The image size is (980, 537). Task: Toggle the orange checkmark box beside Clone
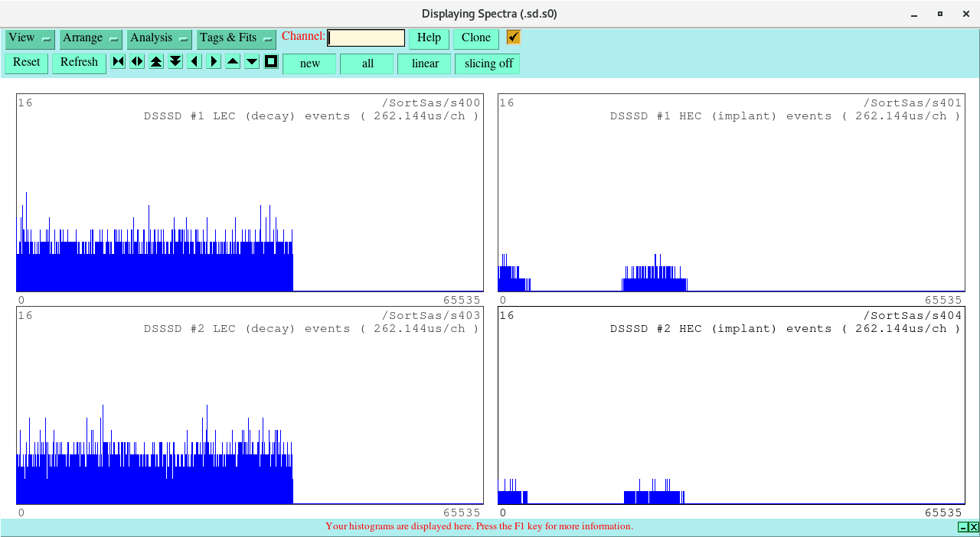click(514, 37)
